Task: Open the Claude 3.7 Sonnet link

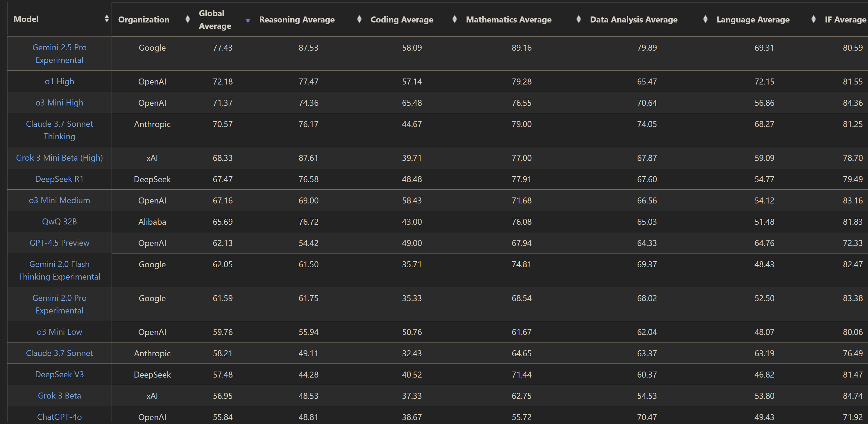Action: pos(59,353)
